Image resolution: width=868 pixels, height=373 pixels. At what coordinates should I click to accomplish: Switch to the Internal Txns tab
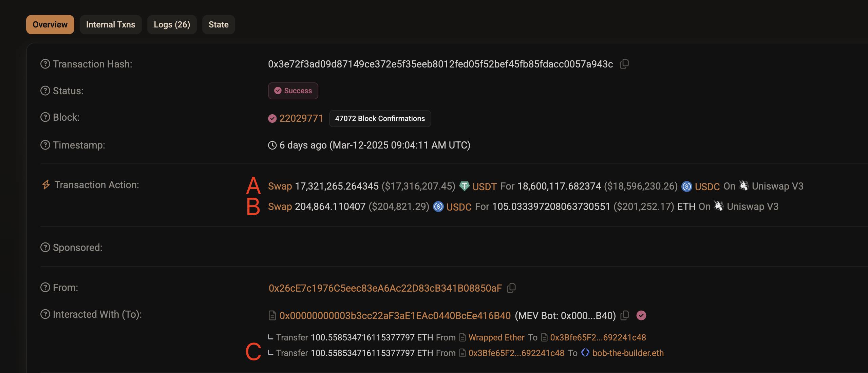click(111, 24)
